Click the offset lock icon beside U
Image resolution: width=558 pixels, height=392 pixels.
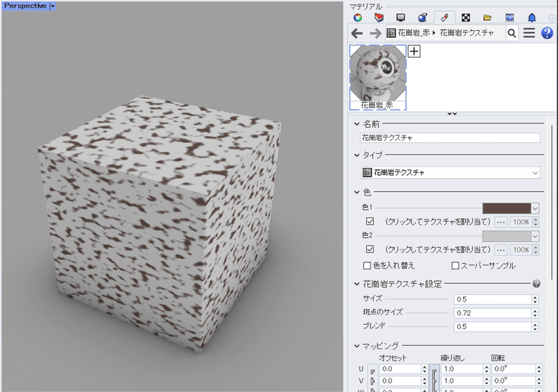click(x=372, y=370)
